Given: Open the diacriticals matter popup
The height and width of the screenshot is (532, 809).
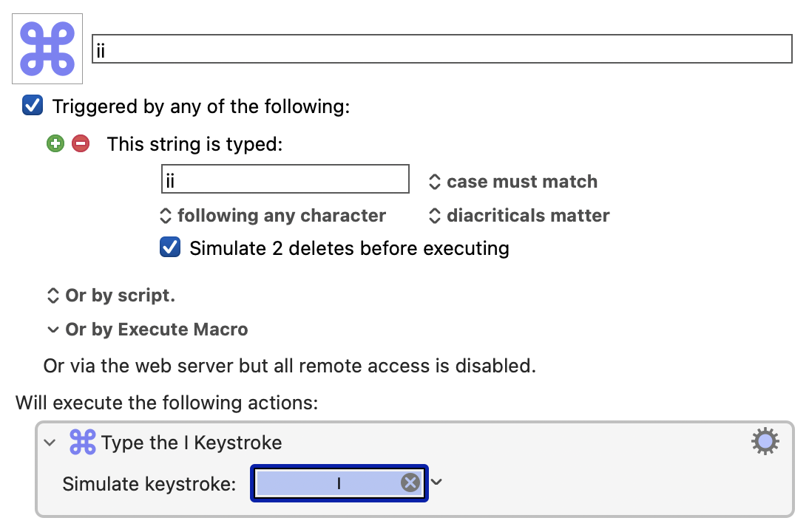Looking at the screenshot, I should pyautogui.click(x=519, y=216).
